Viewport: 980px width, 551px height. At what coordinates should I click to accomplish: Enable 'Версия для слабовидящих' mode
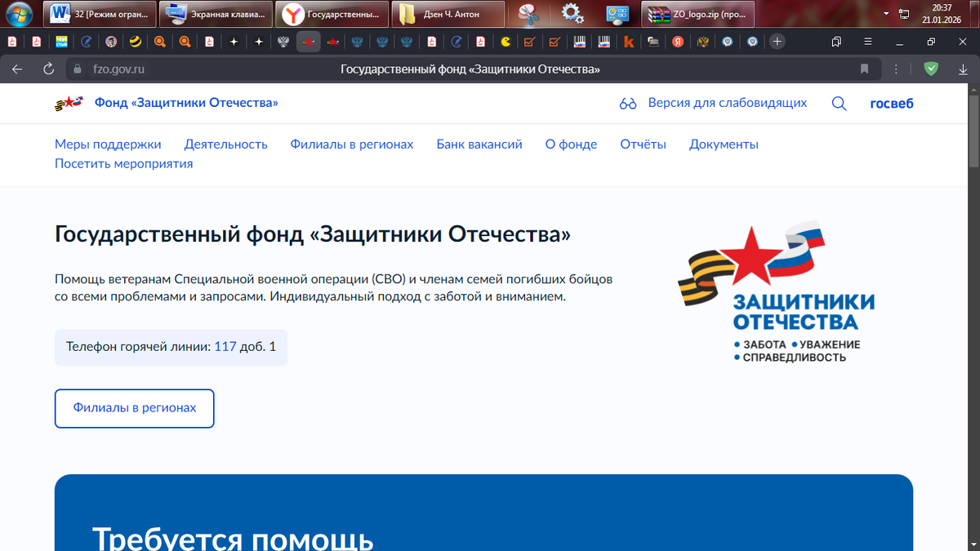727,103
